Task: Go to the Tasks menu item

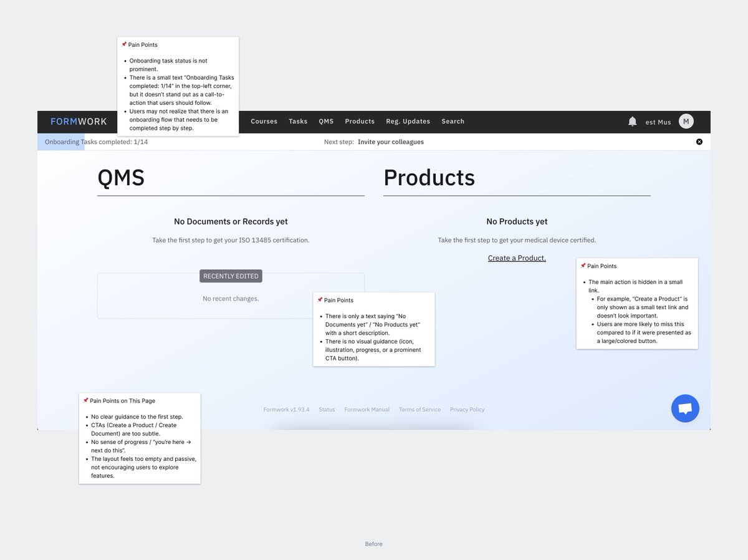Action: (x=298, y=122)
